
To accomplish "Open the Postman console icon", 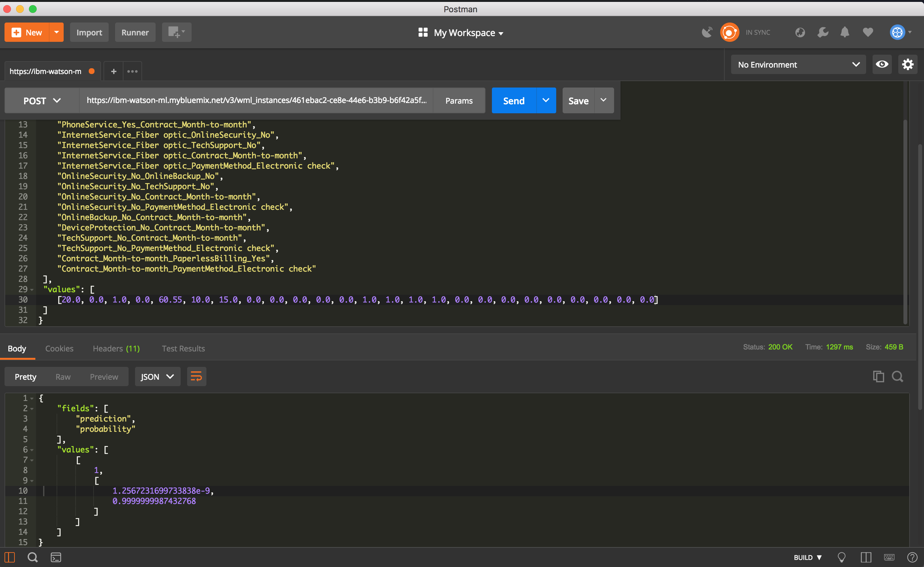I will (x=56, y=557).
